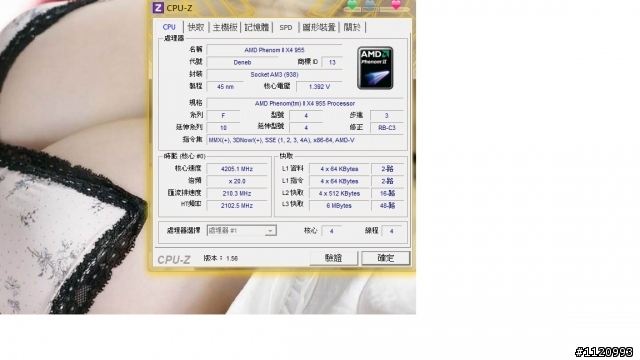Expand the 處理器選擇 processor dropdown
This screenshot has width=640, height=360.
[x=270, y=231]
